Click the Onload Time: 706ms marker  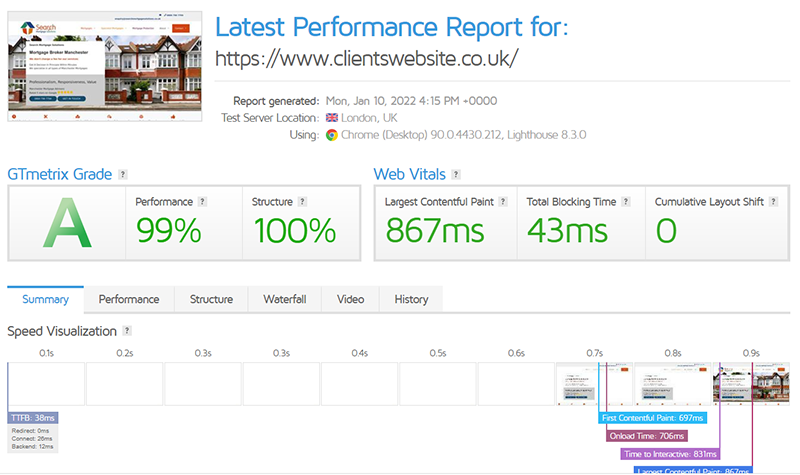pos(646,436)
